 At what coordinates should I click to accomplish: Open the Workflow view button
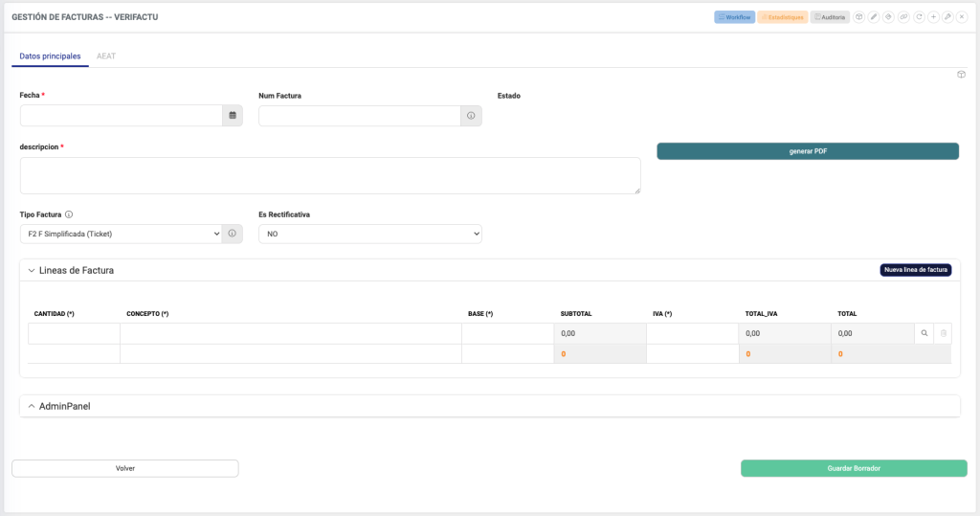pos(734,17)
